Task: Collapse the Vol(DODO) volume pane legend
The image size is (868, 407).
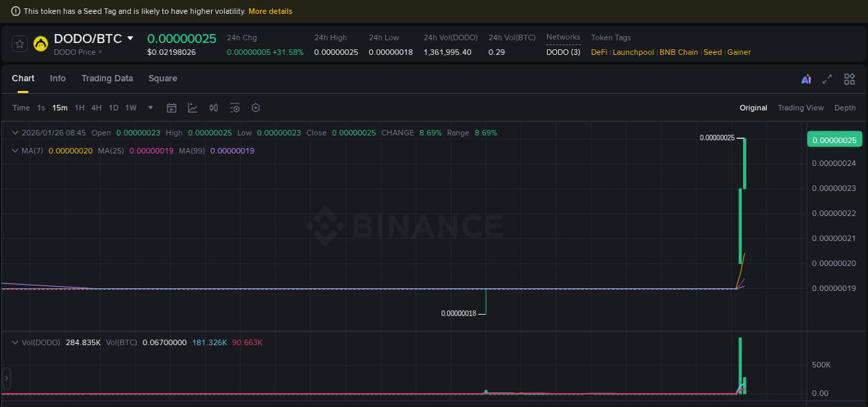Action: coord(15,342)
